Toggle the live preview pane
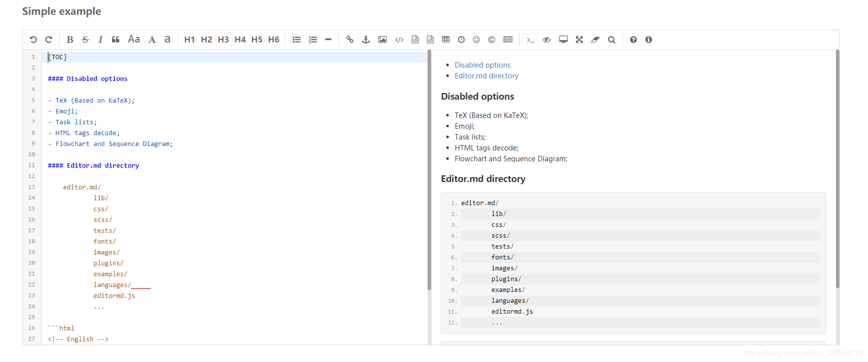Viewport: 868px width, 362px height. pyautogui.click(x=547, y=39)
